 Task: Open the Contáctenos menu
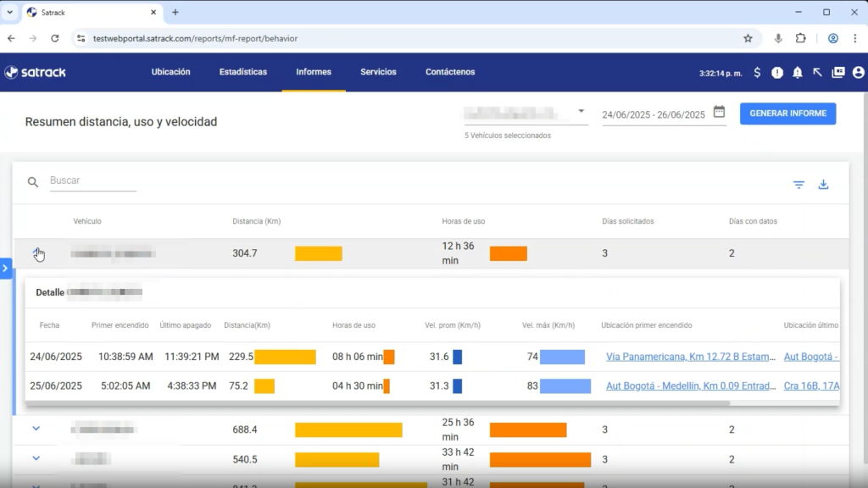(450, 72)
